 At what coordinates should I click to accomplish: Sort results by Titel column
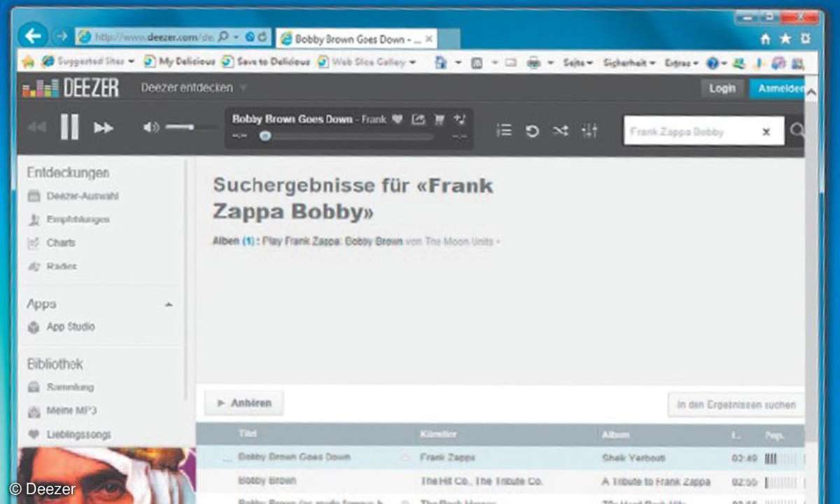click(248, 435)
